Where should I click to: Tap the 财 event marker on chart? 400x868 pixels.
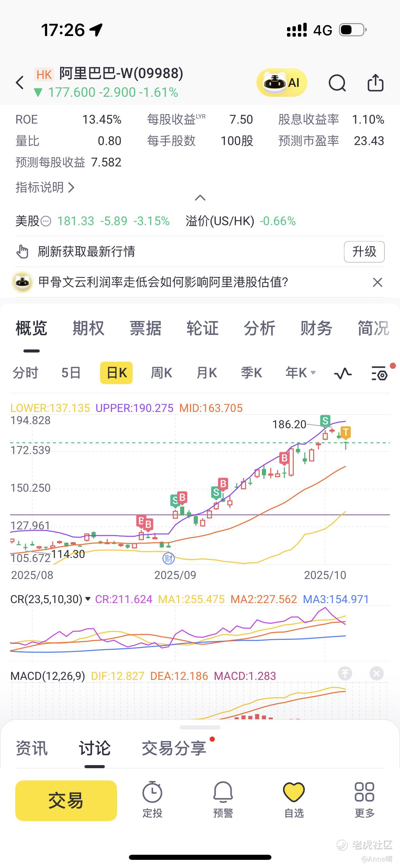tap(169, 558)
